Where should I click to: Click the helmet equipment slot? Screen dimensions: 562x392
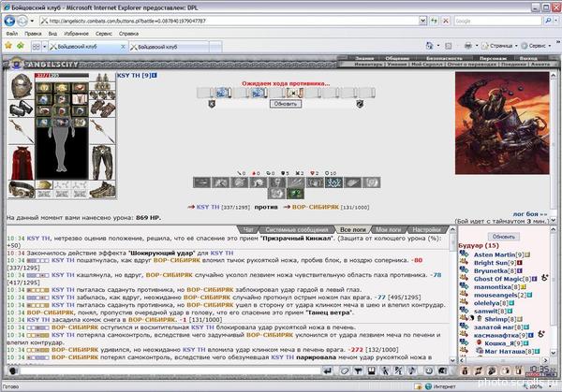click(x=22, y=86)
